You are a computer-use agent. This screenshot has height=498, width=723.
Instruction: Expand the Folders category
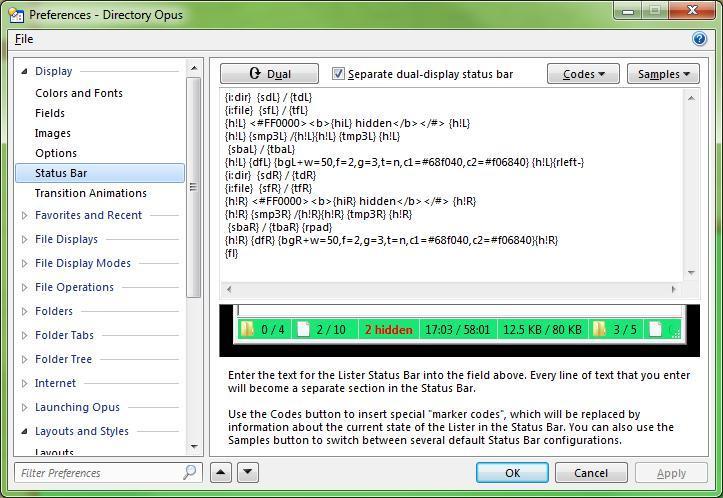24,311
